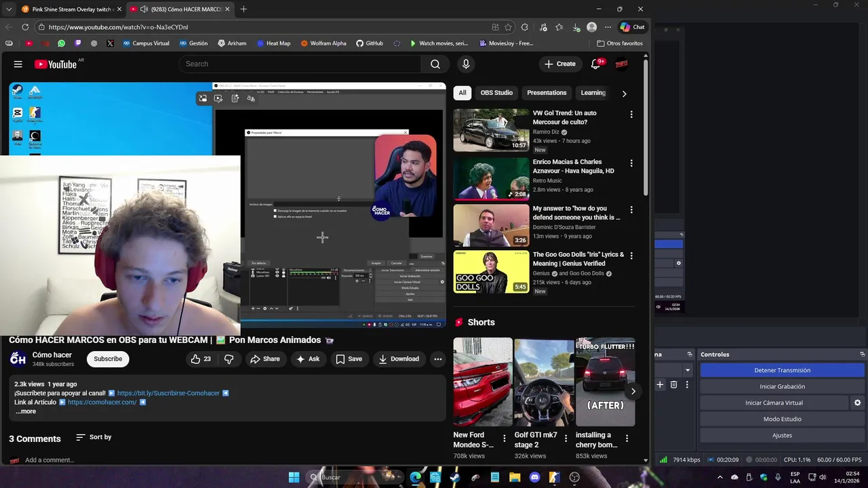Show next Shorts with arrow

[633, 391]
